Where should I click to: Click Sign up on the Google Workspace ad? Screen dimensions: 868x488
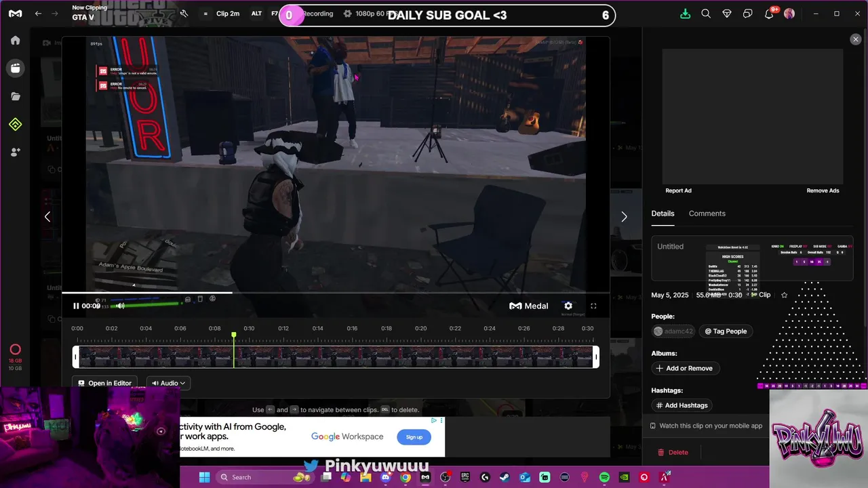coord(414,437)
